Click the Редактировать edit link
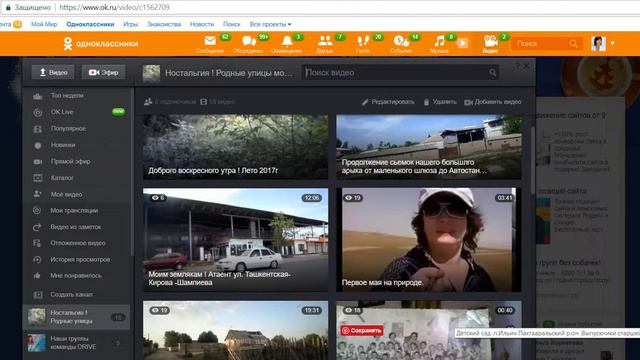 click(x=388, y=102)
